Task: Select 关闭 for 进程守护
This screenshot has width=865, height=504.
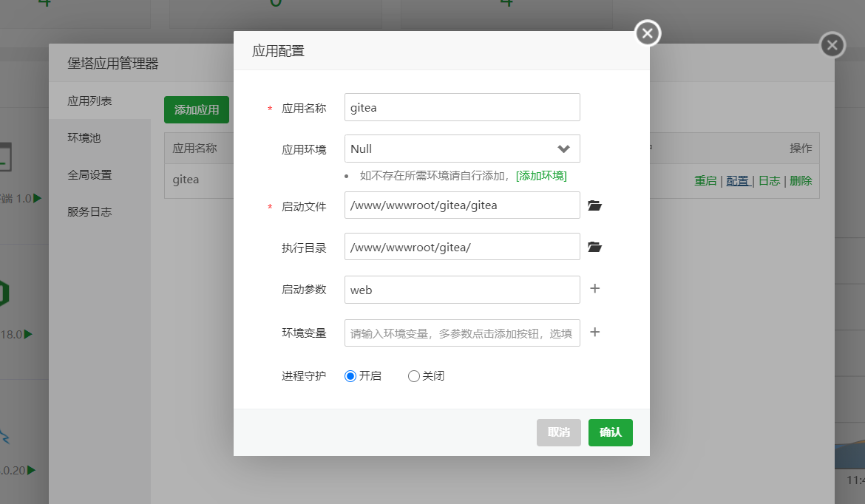Action: pyautogui.click(x=414, y=376)
